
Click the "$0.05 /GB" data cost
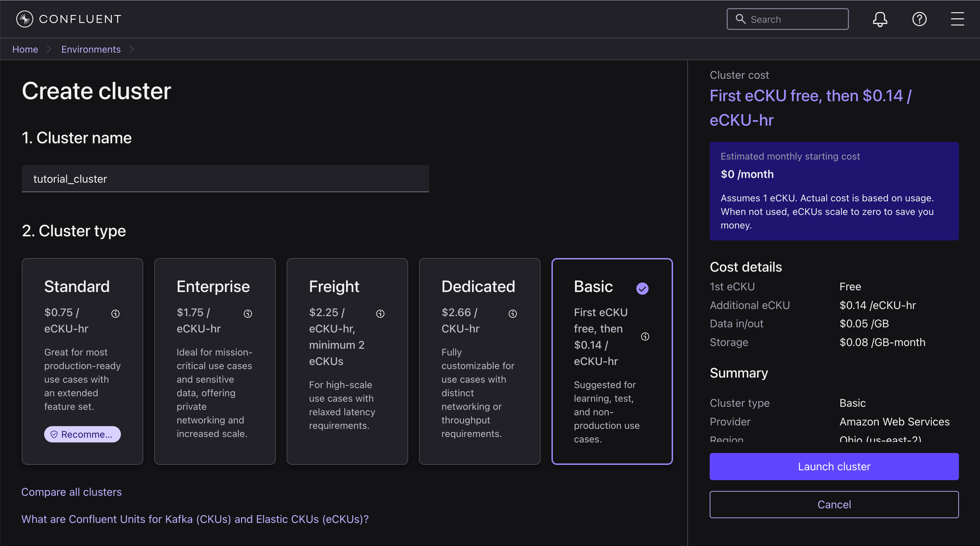[864, 323]
